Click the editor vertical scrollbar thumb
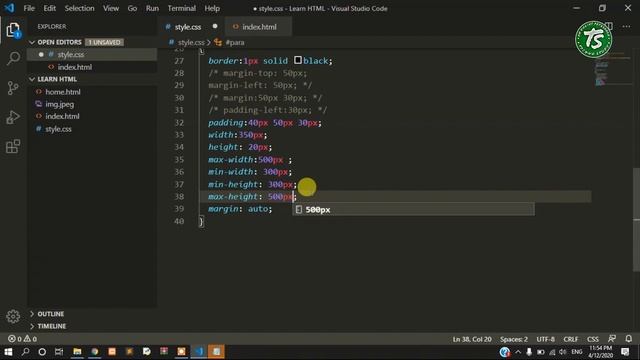Image resolution: width=640 pixels, height=360 pixels. 636,219
